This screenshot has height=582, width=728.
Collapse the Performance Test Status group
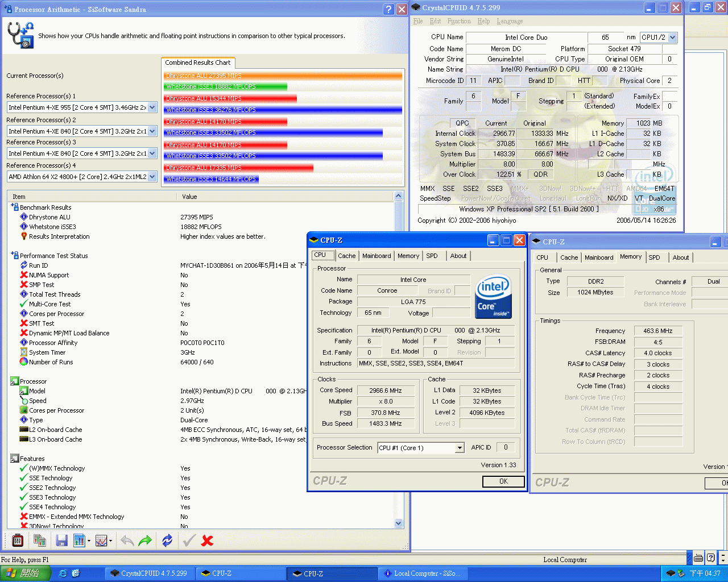pos(15,255)
